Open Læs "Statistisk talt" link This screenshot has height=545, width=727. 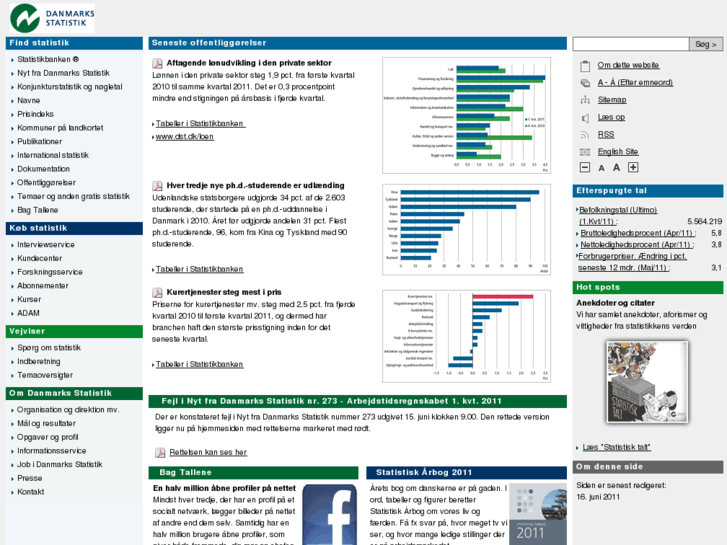pos(617,447)
